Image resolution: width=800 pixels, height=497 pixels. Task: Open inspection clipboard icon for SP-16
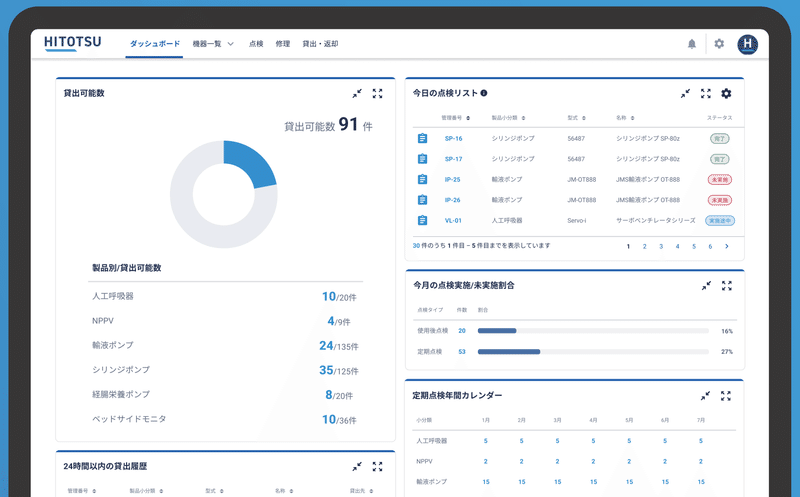click(422, 138)
